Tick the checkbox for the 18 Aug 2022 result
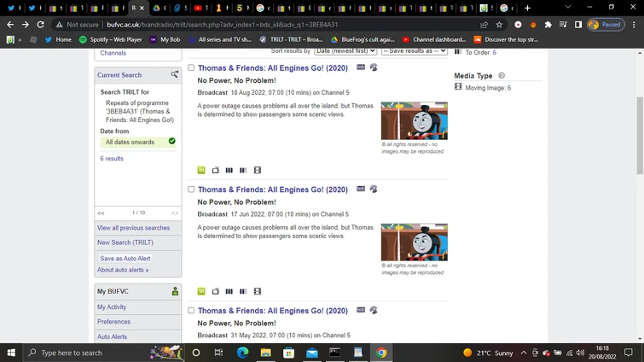The image size is (644, 362). coord(191,67)
